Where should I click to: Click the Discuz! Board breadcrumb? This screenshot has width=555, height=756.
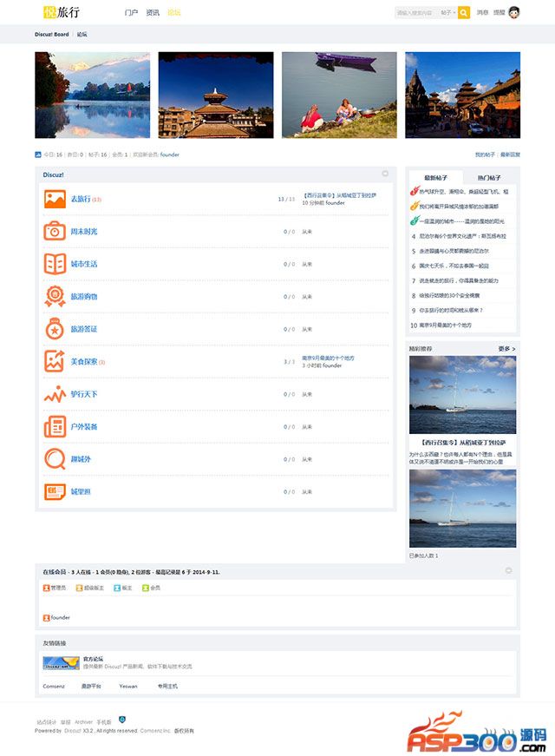51,34
